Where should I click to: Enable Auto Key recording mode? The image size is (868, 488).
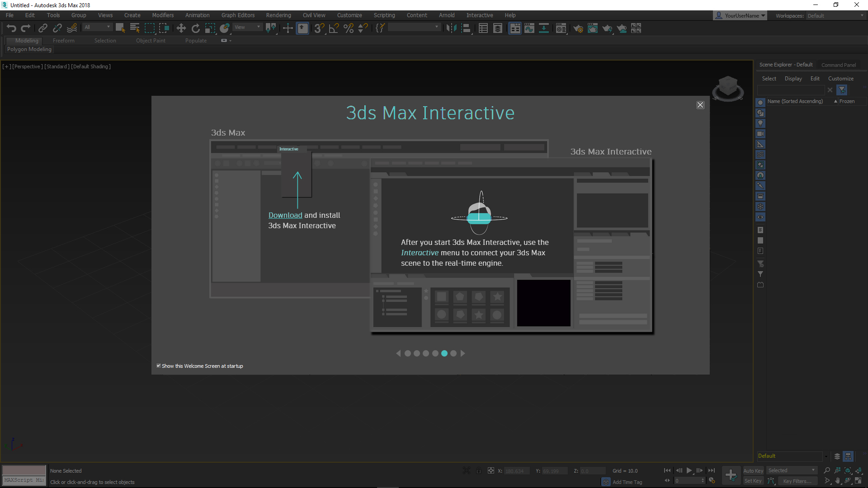point(753,470)
